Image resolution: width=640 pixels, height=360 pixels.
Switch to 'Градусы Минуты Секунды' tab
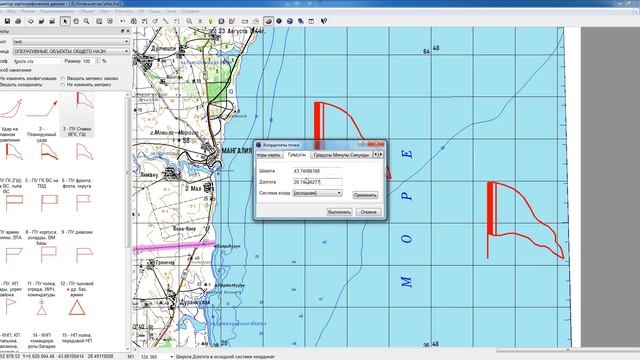click(x=341, y=155)
